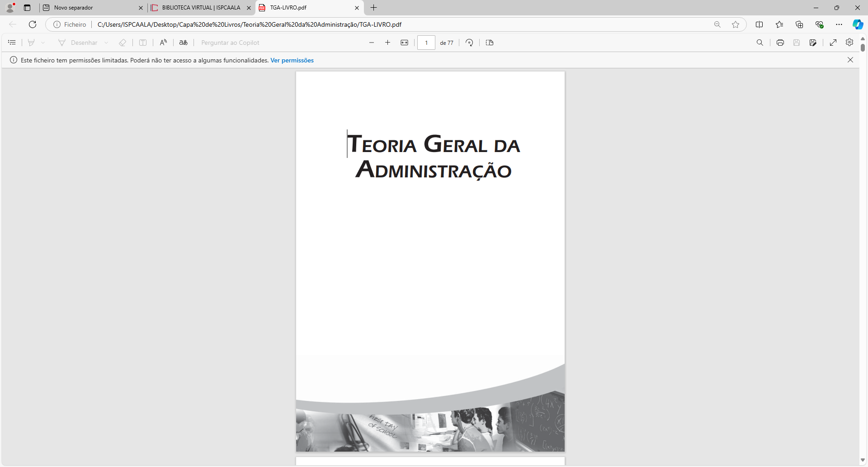This screenshot has width=868, height=467.
Task: Switch to page view layout mode
Action: point(490,42)
